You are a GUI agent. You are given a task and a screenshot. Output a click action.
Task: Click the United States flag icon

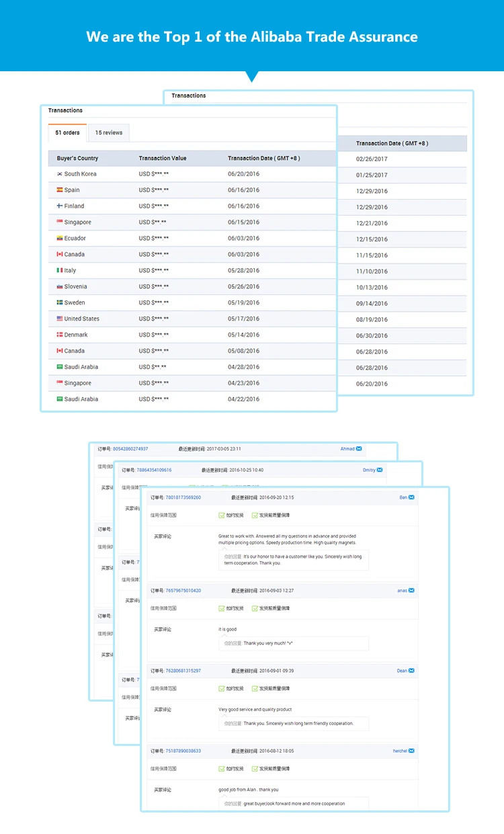tap(60, 319)
